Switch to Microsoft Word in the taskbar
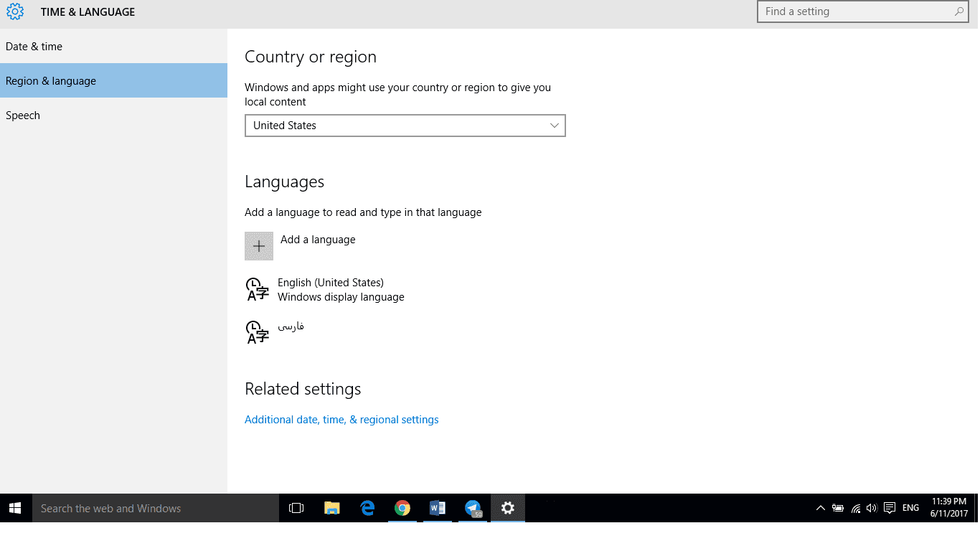This screenshot has width=980, height=551. [438, 508]
